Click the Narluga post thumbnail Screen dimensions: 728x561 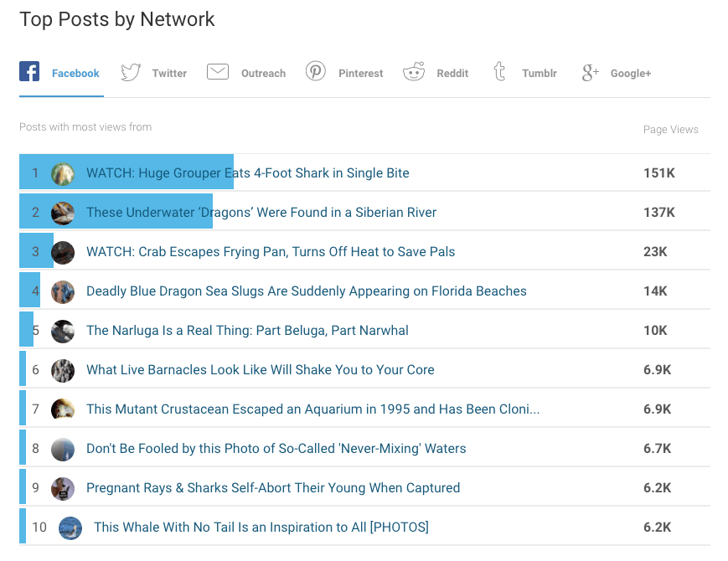[63, 331]
